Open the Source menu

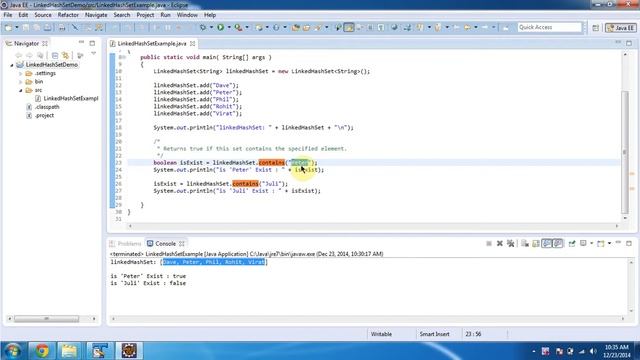43,15
